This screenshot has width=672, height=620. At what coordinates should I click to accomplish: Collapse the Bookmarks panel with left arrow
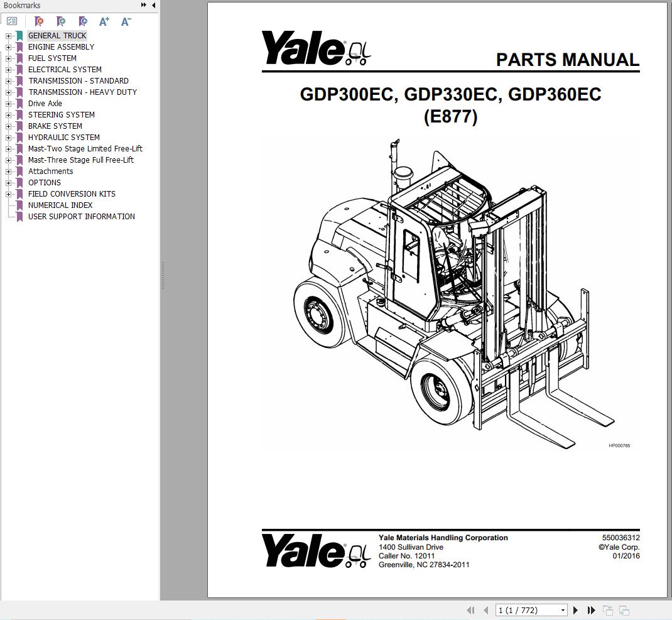(154, 5)
